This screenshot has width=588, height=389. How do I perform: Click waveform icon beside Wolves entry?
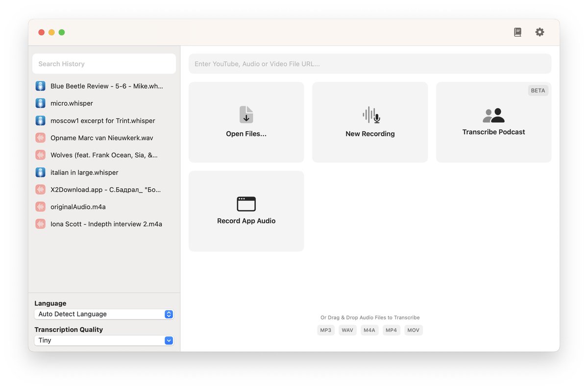pyautogui.click(x=41, y=155)
